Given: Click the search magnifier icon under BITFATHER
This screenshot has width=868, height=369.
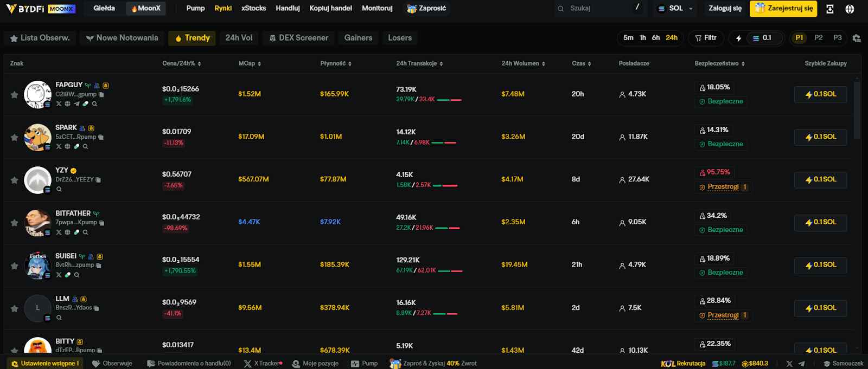Looking at the screenshot, I should point(85,232).
